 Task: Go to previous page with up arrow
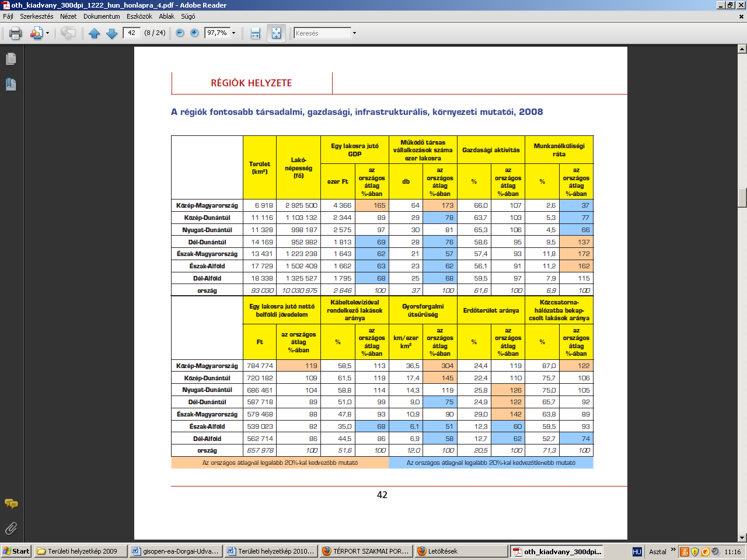pyautogui.click(x=95, y=33)
